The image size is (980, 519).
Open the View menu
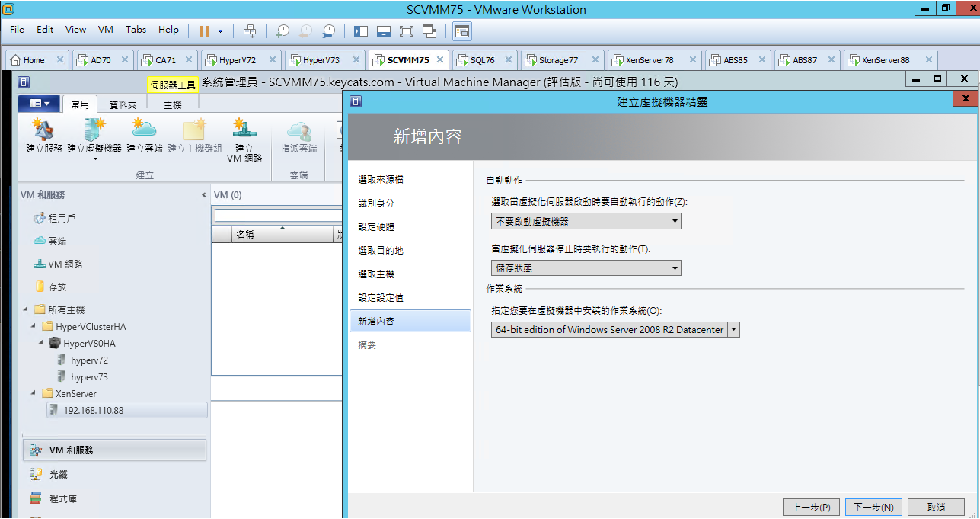(x=75, y=30)
